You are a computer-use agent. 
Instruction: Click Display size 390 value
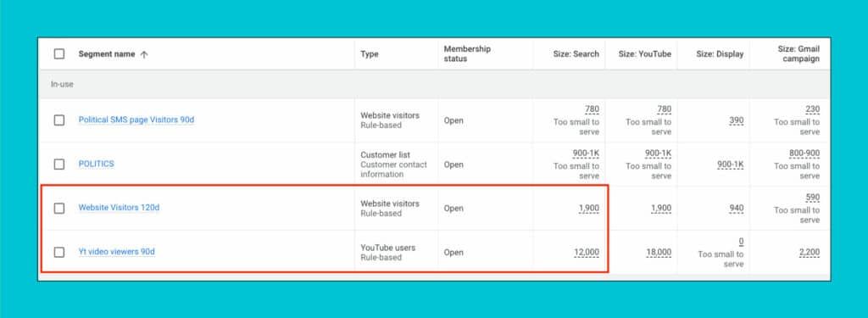point(737,120)
